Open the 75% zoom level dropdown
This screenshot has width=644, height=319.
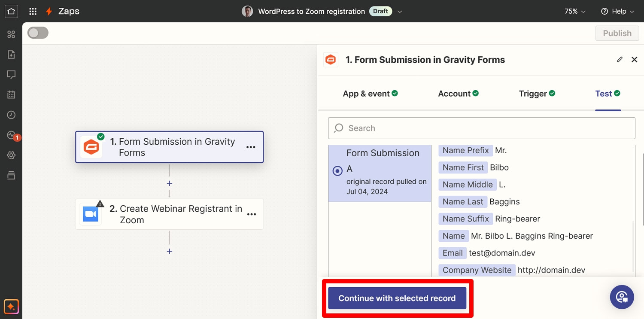click(575, 12)
